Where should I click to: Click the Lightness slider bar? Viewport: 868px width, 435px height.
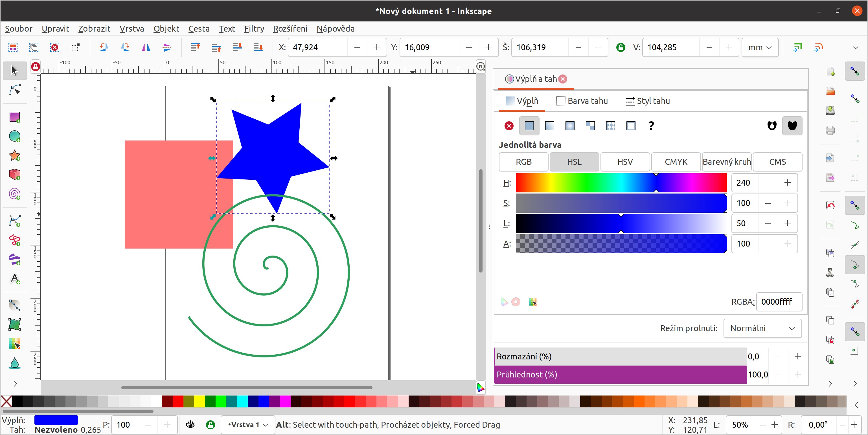pyautogui.click(x=621, y=223)
